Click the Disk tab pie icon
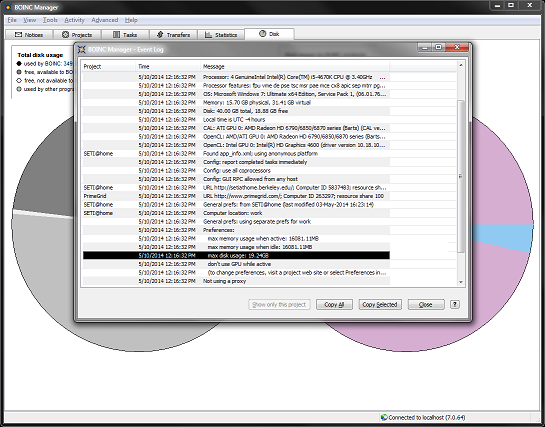This screenshot has width=545, height=427. pos(262,33)
